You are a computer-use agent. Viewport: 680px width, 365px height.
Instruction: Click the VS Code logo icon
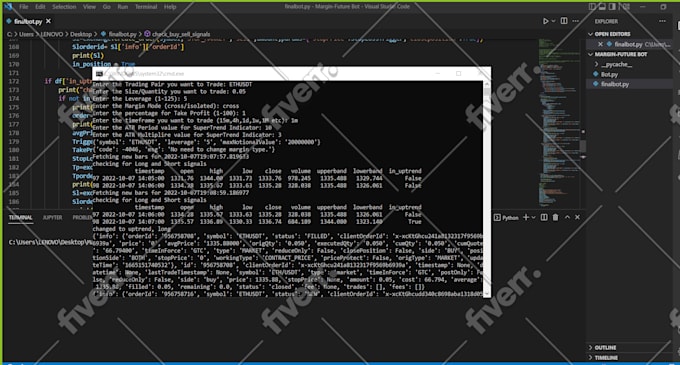pyautogui.click(x=8, y=7)
